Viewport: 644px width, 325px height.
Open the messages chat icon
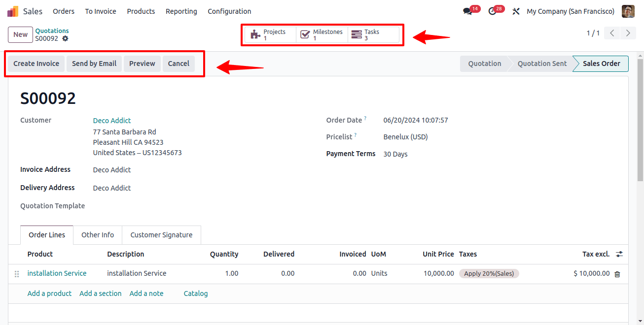[467, 11]
